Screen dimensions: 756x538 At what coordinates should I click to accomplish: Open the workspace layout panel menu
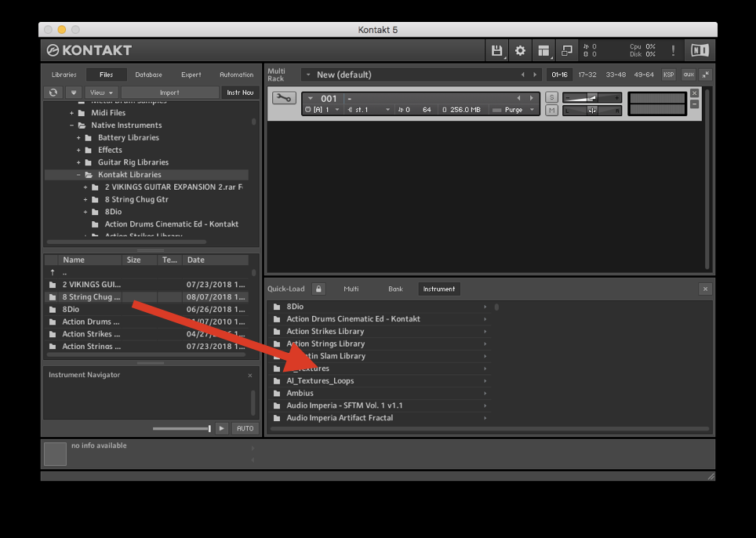click(543, 51)
